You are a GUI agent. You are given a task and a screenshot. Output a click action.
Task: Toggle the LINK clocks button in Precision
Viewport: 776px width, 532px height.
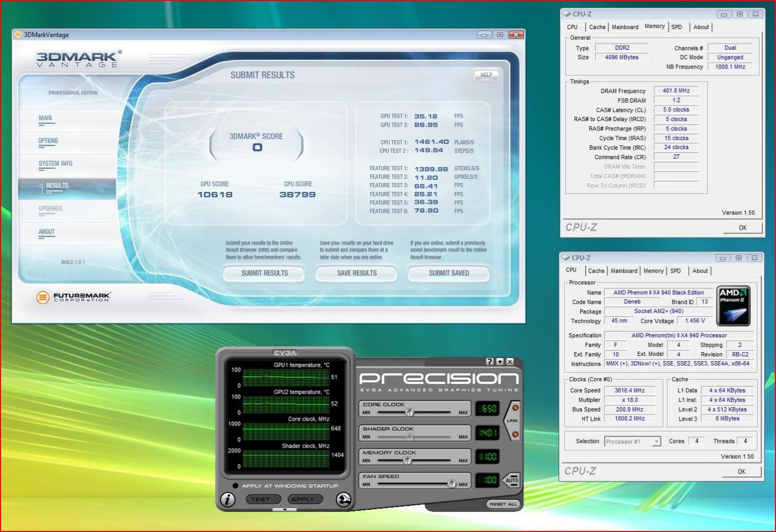tap(512, 421)
